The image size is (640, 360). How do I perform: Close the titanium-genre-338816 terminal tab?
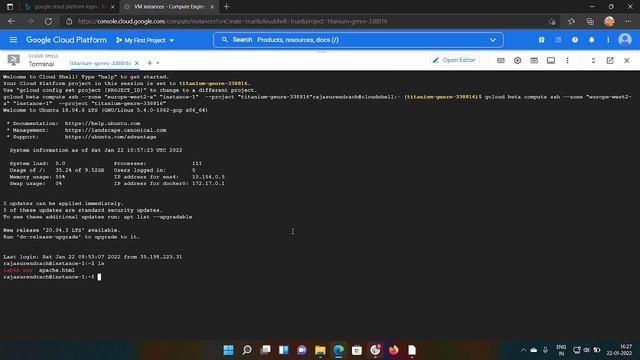pos(137,63)
